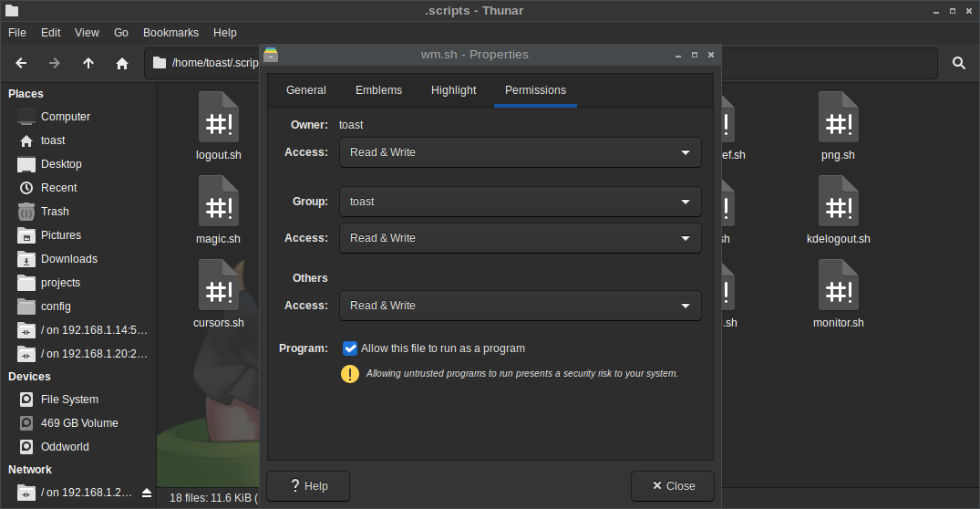Go to the parent folder with the up arrow

[x=88, y=63]
